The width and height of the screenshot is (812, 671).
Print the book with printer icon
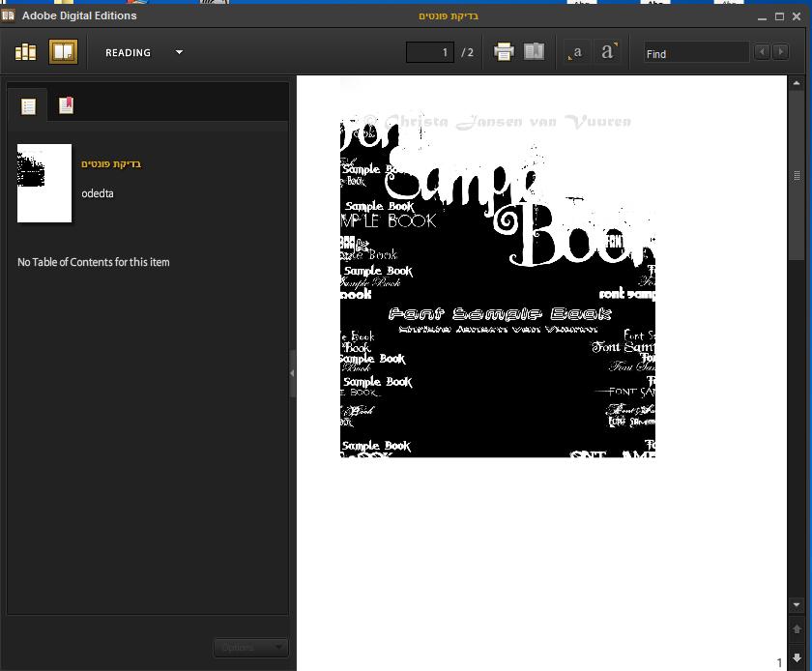504,52
